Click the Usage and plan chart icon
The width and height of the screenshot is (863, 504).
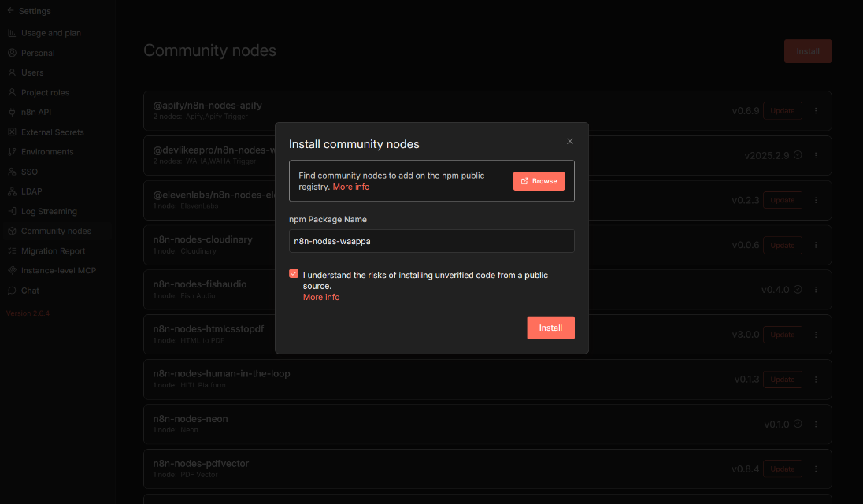click(12, 33)
